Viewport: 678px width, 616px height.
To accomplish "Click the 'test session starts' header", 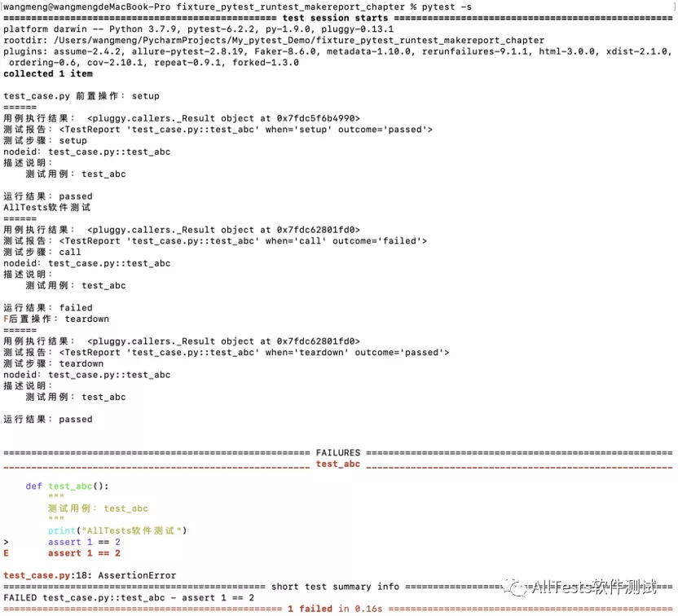I will 335,18.
